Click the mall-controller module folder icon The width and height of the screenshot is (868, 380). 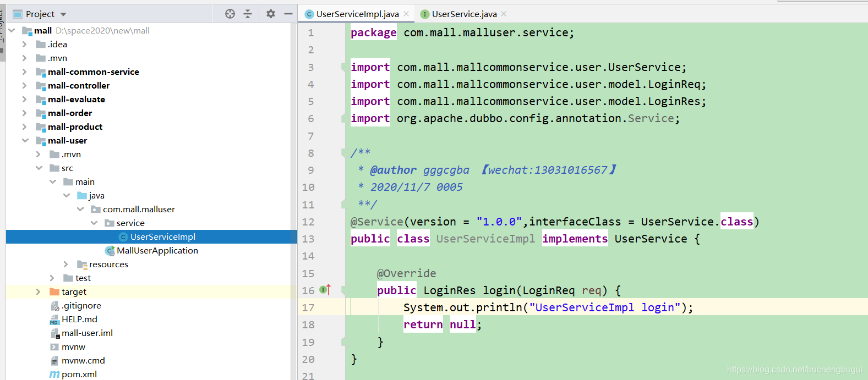click(41, 85)
